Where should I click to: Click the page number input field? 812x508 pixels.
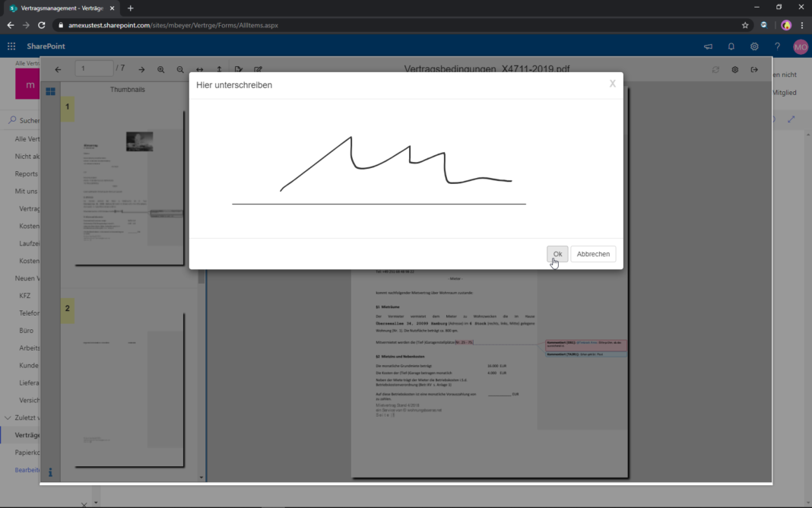click(94, 68)
